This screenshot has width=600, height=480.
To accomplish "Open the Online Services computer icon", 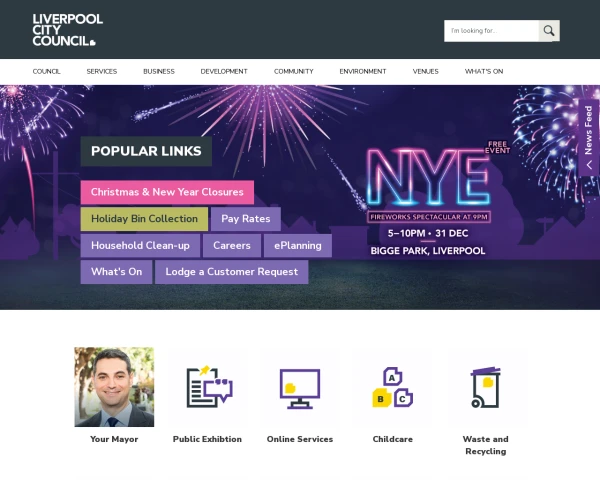I will click(x=299, y=388).
